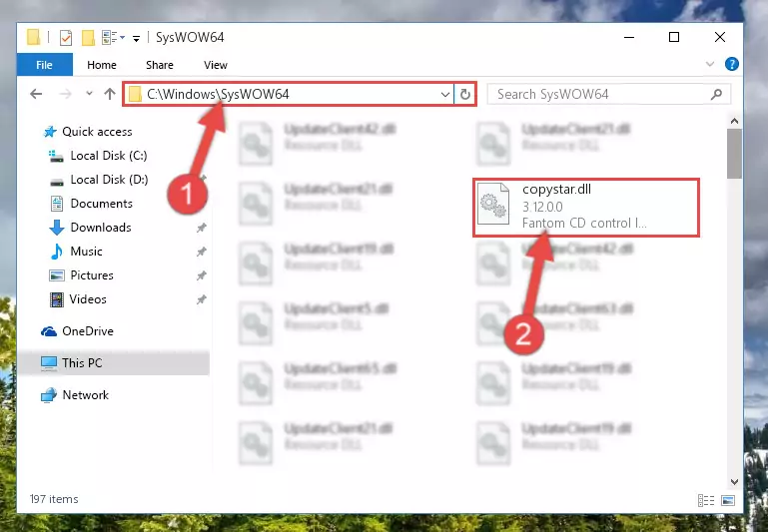
Task: Refresh the SysWOW64 folder
Action: point(464,94)
